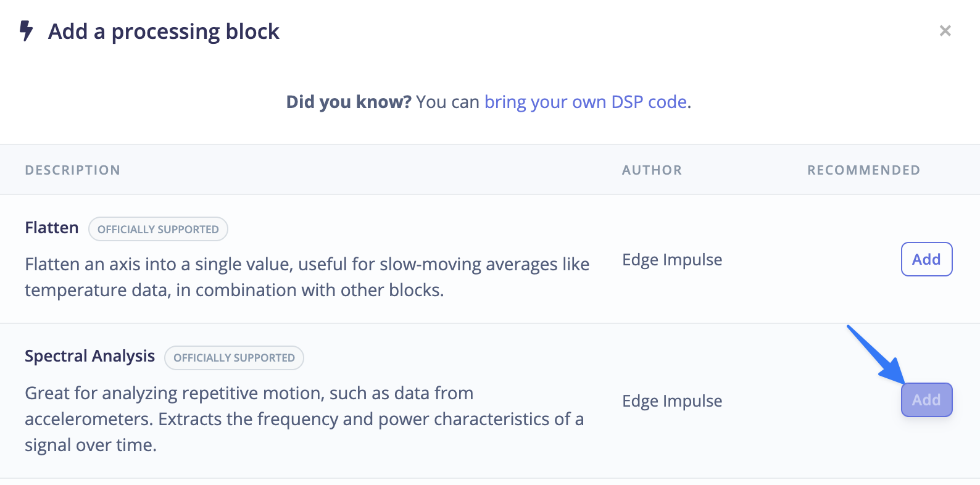Click the Did you know tip text

pos(348,102)
